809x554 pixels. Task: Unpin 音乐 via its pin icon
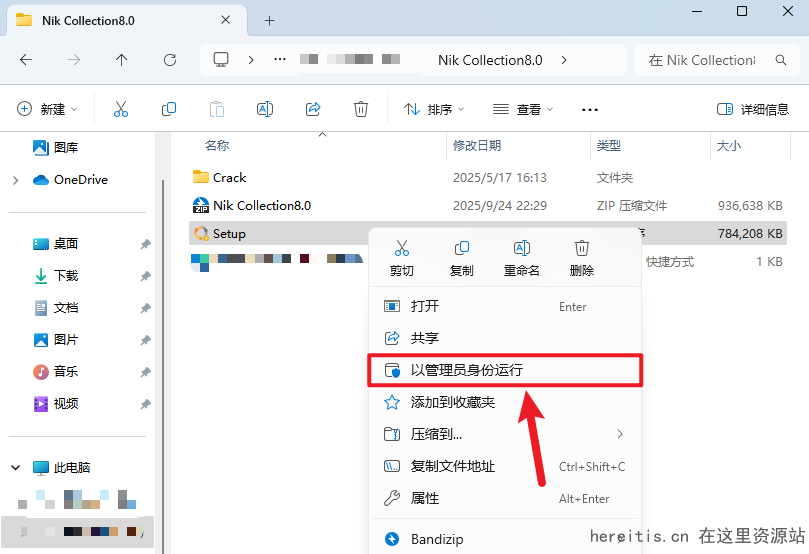pyautogui.click(x=145, y=372)
